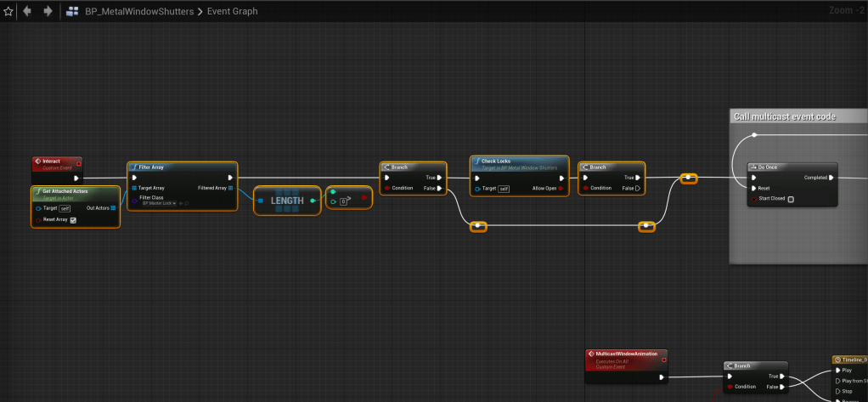Image resolution: width=868 pixels, height=402 pixels.
Task: Click the integer value field of greater-than node
Action: 344,201
